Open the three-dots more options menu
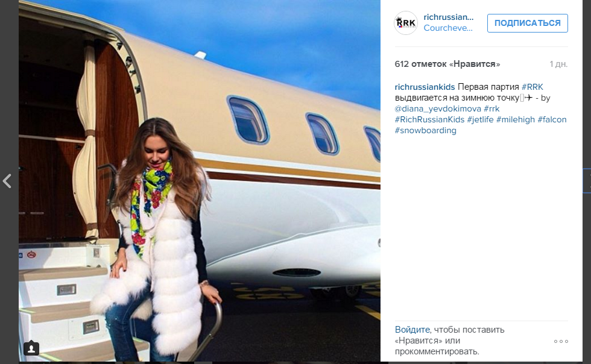The width and height of the screenshot is (591, 364). (561, 341)
